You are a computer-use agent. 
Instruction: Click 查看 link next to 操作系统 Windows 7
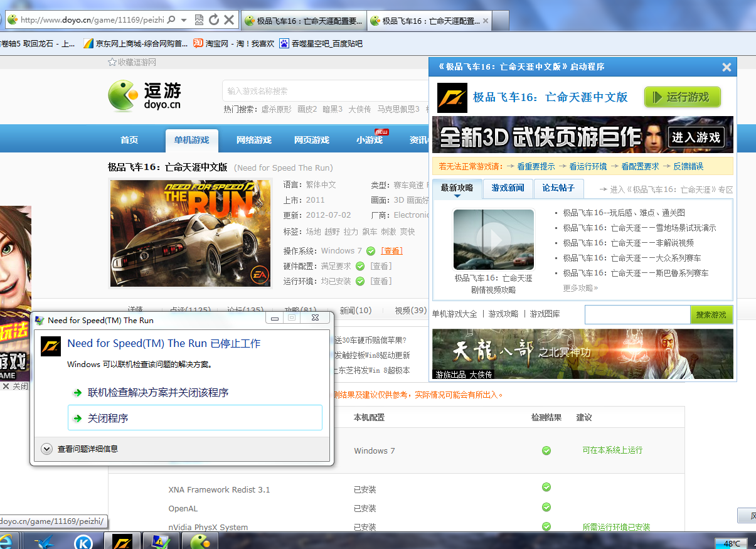click(391, 251)
